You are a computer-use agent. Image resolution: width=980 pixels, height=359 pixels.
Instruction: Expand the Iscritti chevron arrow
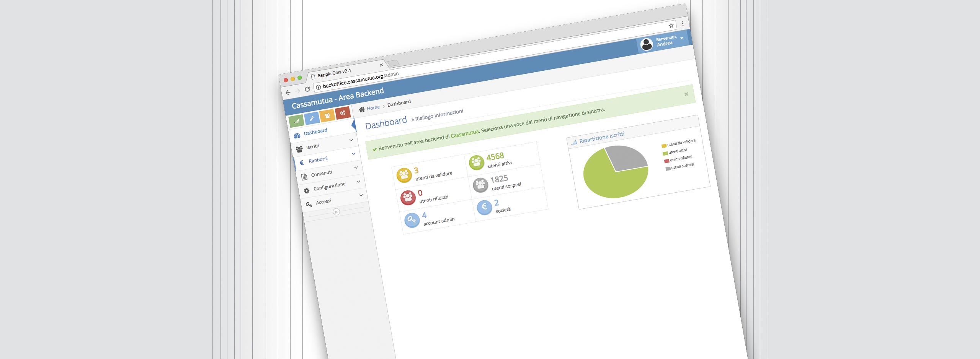click(351, 140)
